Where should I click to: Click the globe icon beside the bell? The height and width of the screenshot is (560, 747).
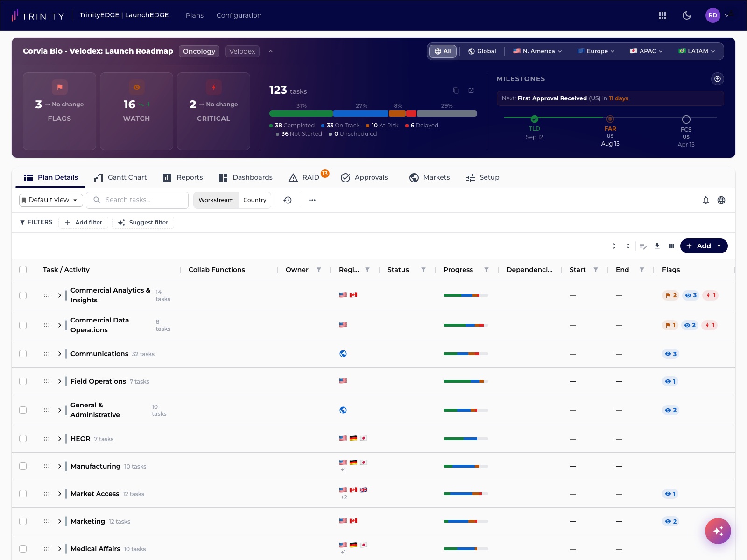tap(721, 200)
